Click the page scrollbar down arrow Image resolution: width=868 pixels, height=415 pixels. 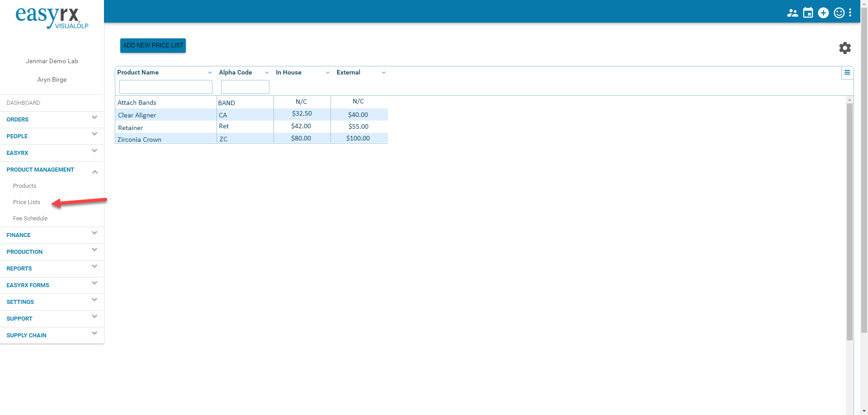pyautogui.click(x=864, y=411)
